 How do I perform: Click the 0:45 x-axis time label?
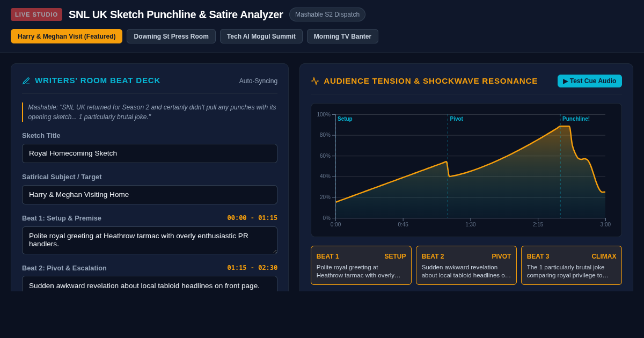[403, 225]
